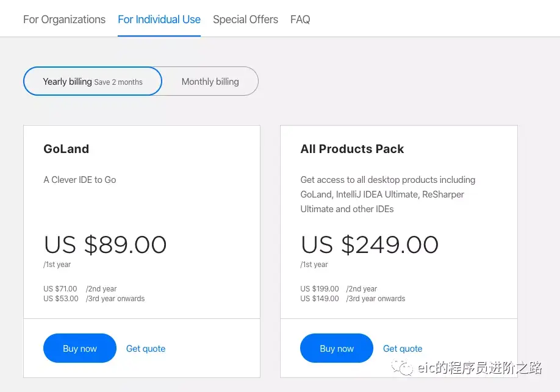Click the US $249.00 price
Image resolution: width=560 pixels, height=392 pixels.
pyautogui.click(x=369, y=245)
